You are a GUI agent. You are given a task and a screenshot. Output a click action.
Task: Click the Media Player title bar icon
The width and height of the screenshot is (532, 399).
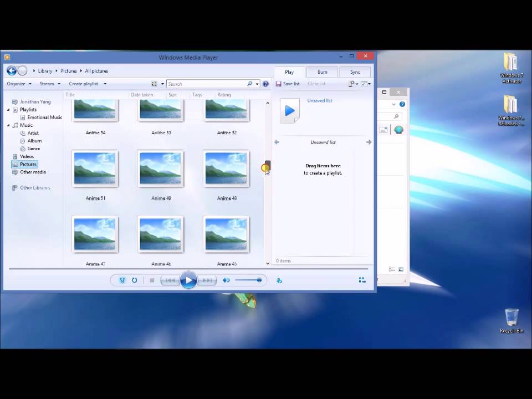(x=7, y=57)
